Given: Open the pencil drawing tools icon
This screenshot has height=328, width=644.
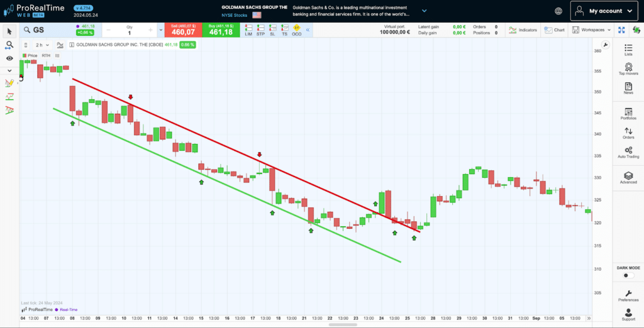Looking at the screenshot, I should (x=9, y=83).
